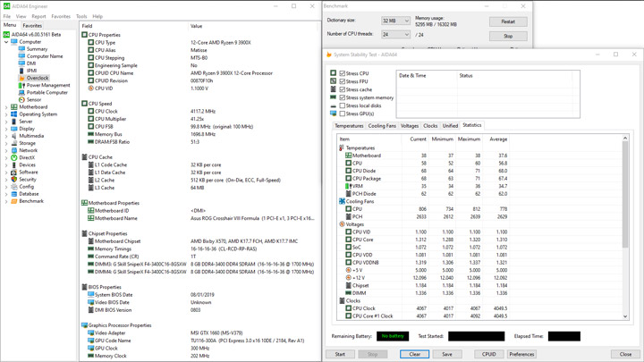
Task: Click the Server category icon
Action: pyautogui.click(x=14, y=122)
